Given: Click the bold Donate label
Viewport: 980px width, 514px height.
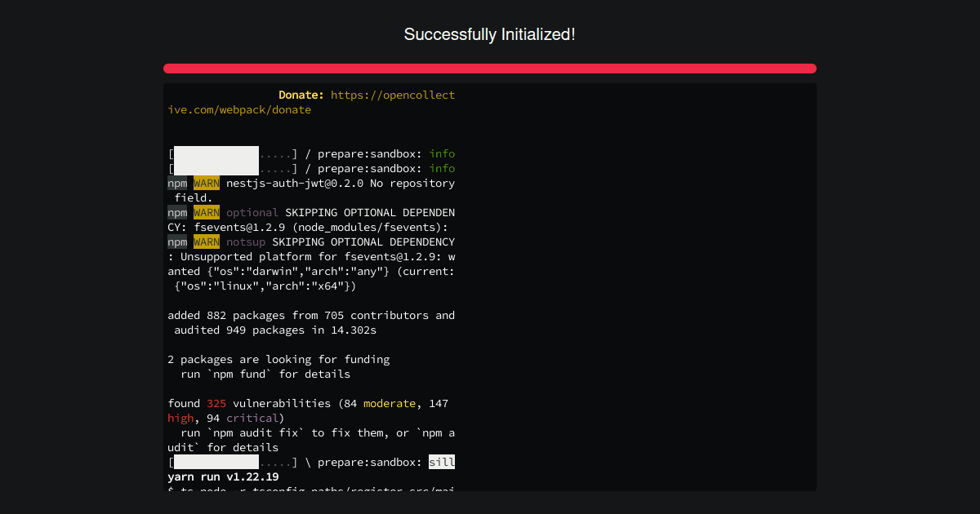Looking at the screenshot, I should 301,95.
